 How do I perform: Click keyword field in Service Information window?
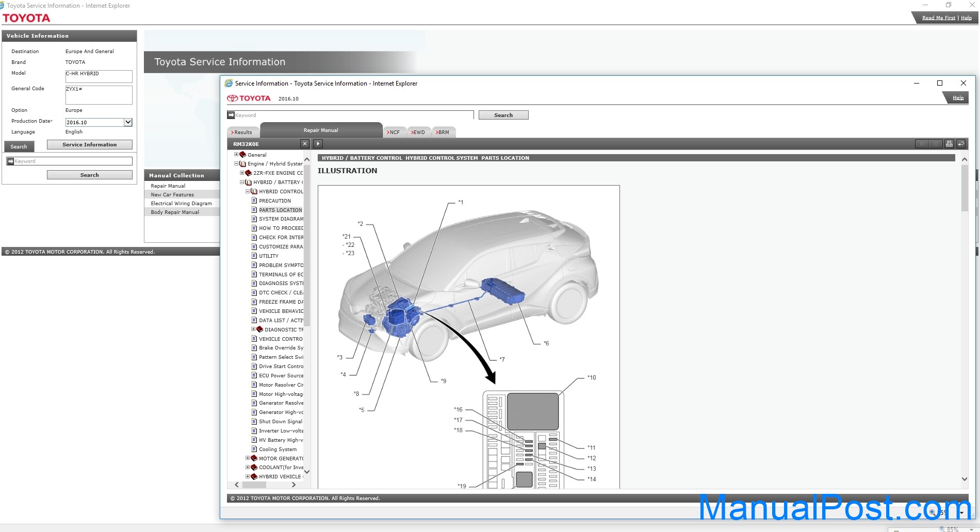[350, 115]
